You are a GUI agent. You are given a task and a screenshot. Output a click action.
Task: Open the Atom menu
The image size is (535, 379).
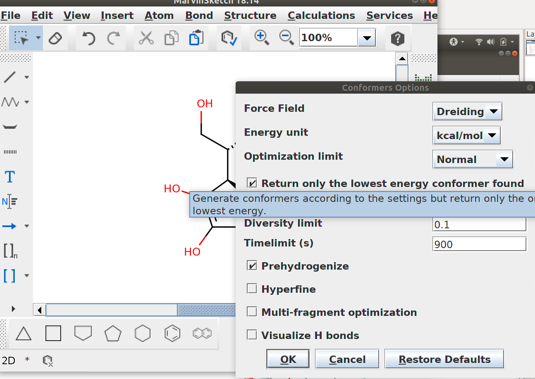pyautogui.click(x=159, y=15)
